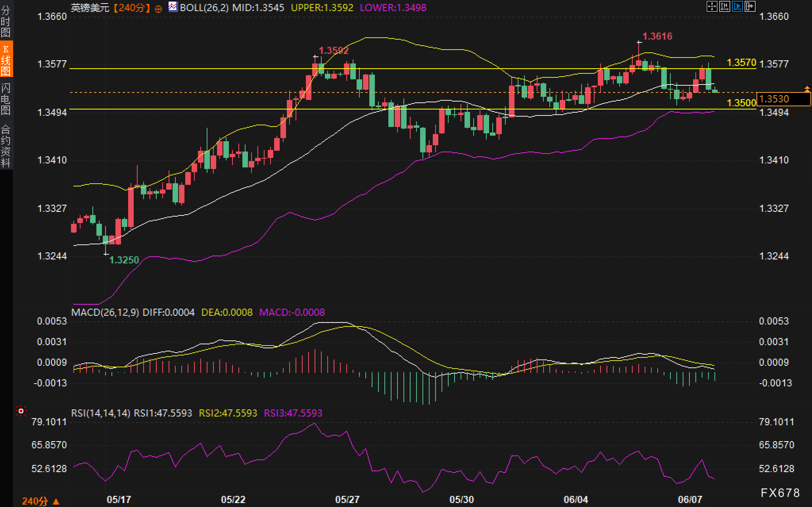
Task: Click the orange circled-plus icon beside 240分
Action: point(158,9)
